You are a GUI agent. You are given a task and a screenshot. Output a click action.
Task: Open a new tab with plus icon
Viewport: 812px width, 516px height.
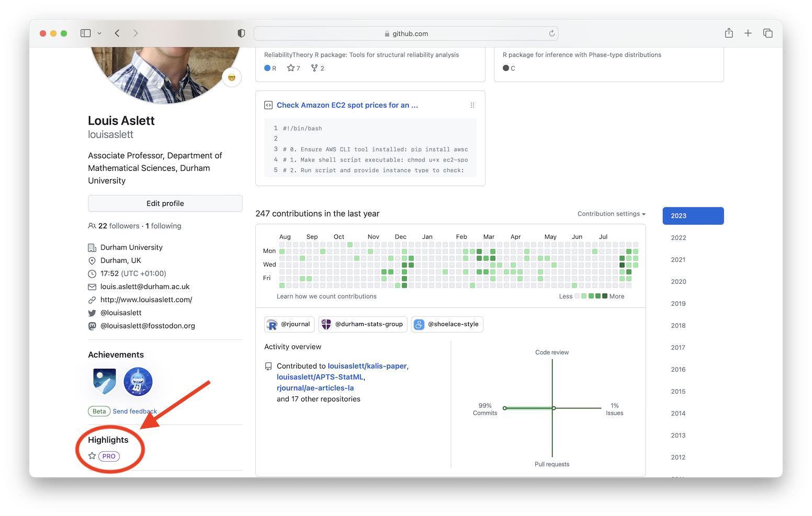[748, 33]
